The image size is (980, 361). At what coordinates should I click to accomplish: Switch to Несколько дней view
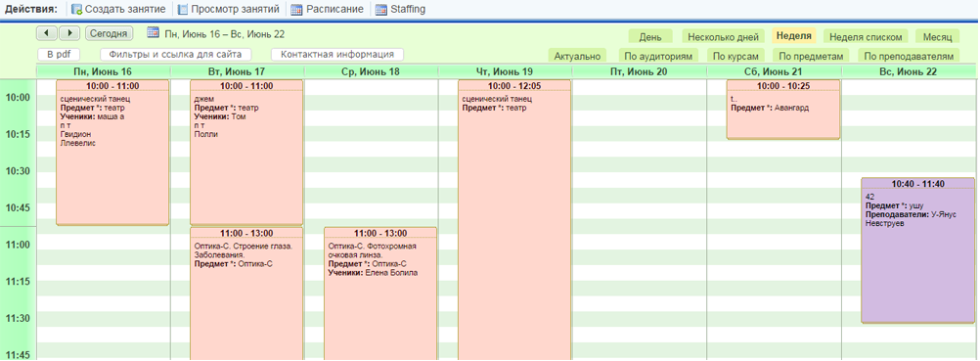coord(723,36)
